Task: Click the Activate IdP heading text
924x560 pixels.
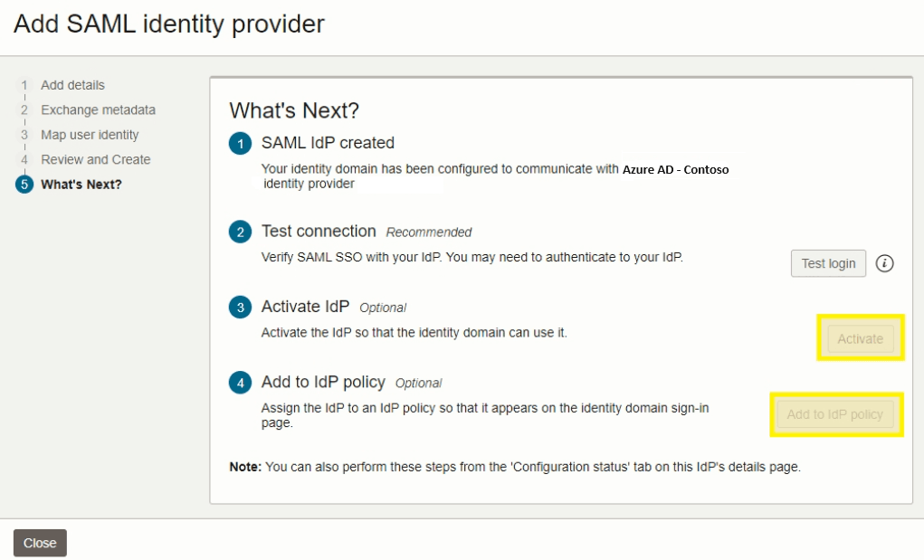Action: click(x=305, y=308)
